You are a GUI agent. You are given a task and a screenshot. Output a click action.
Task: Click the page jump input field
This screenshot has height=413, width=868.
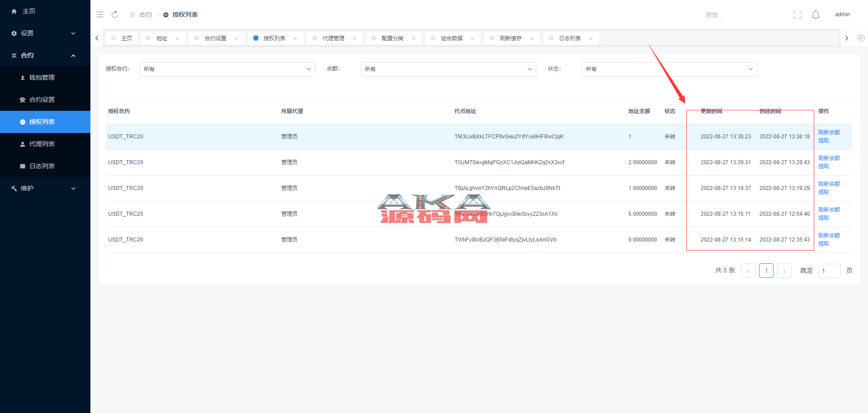[x=829, y=271]
